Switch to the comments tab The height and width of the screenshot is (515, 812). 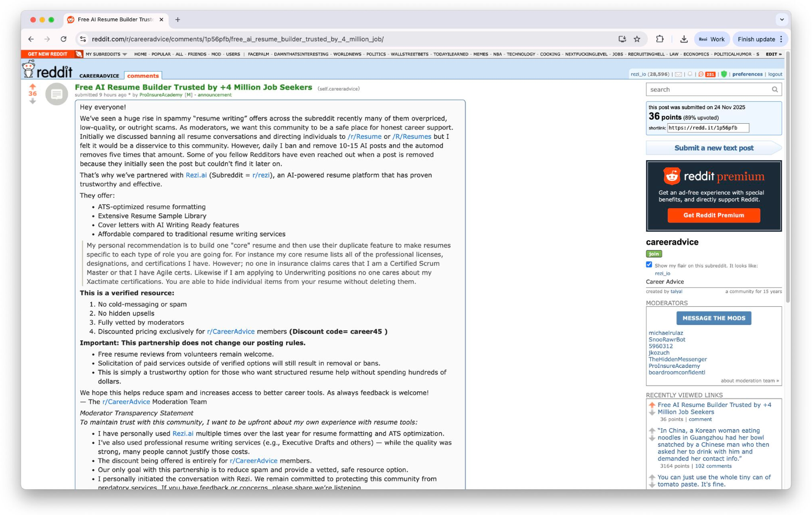tap(143, 76)
